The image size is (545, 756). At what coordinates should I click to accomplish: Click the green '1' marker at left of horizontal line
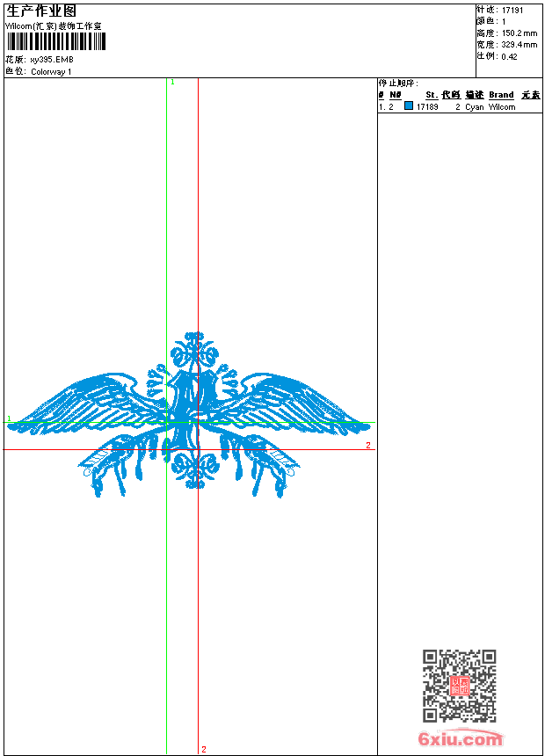[9, 418]
